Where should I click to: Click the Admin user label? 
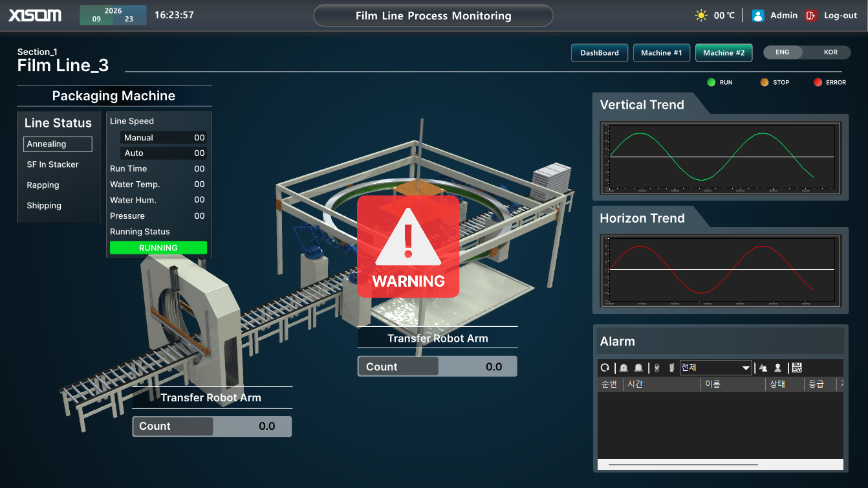click(x=784, y=16)
